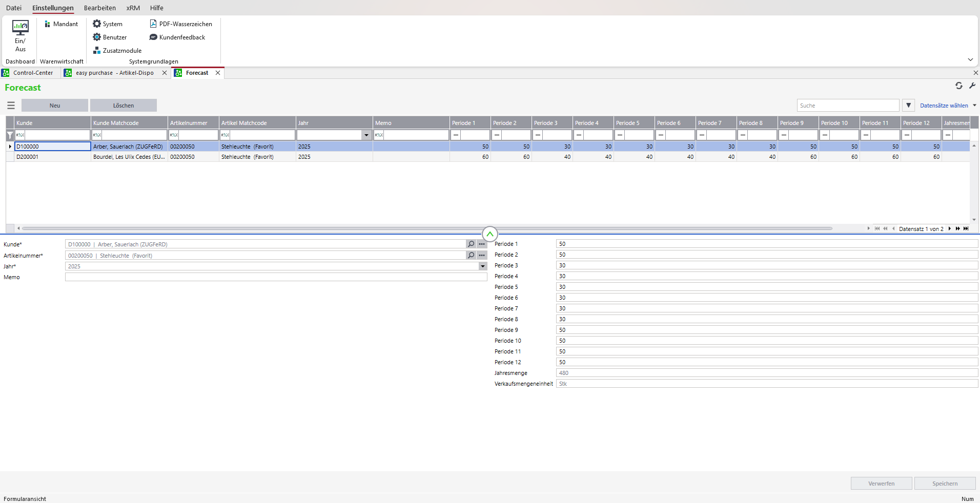Viewport: 980px width, 503px height.
Task: Open the Einstellungen ribbon tab
Action: pos(53,8)
